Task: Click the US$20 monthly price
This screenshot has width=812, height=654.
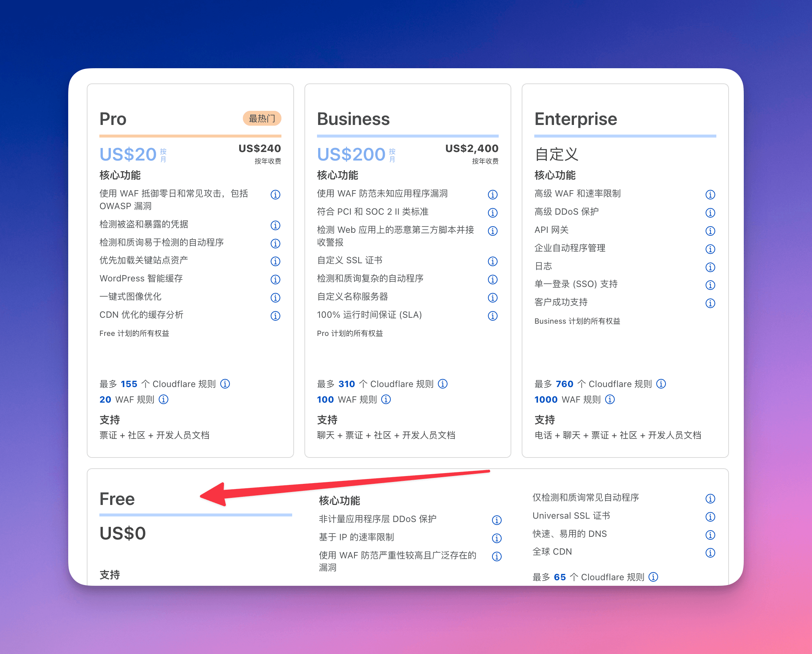Action: coord(128,154)
